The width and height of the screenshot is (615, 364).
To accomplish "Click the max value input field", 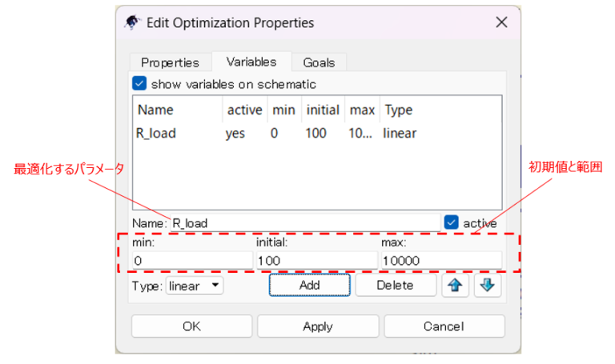I will [x=441, y=261].
